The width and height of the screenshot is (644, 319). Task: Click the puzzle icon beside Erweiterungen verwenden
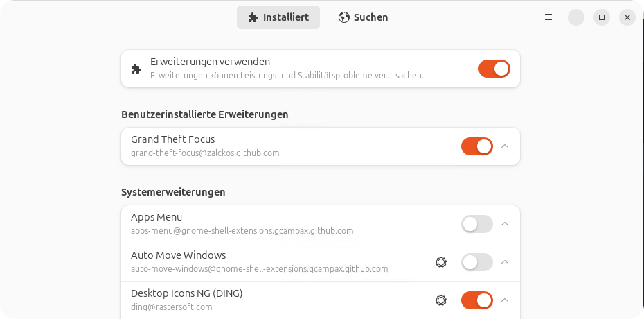[136, 69]
